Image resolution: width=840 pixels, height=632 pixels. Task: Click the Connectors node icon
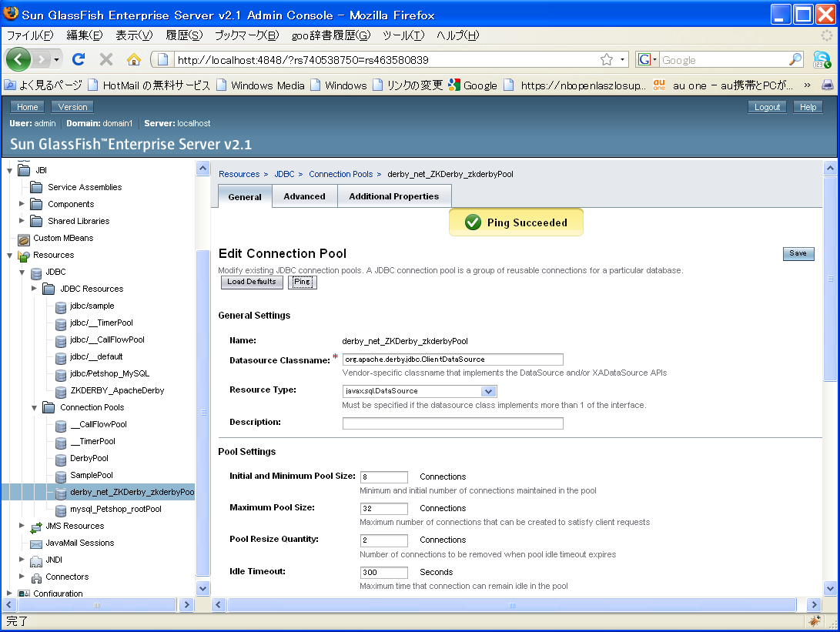coord(36,577)
